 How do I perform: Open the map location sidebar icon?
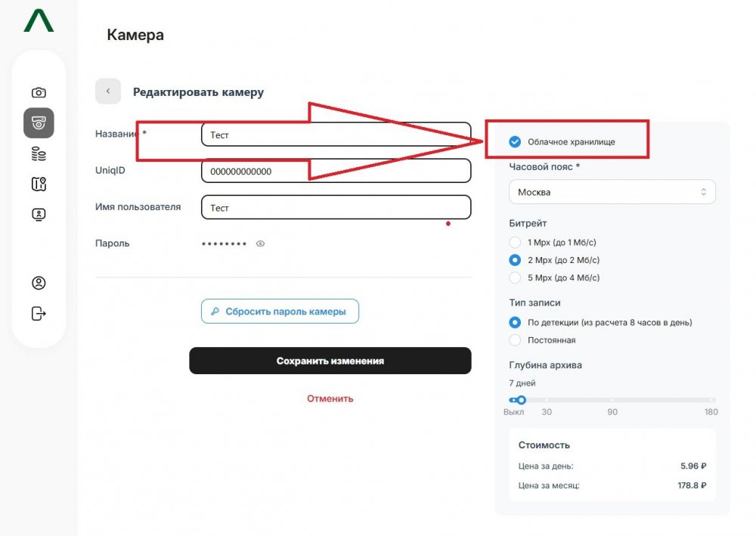coord(39,184)
